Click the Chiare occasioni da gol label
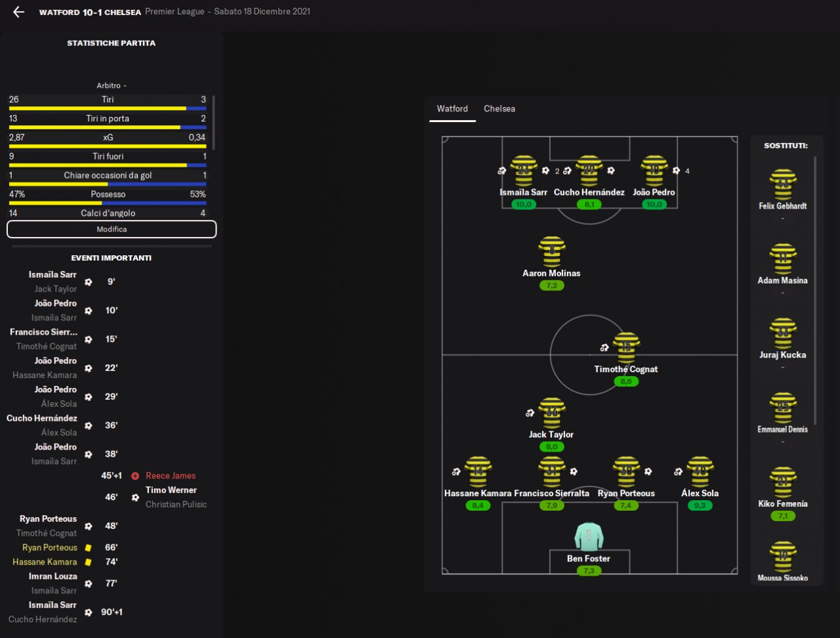The width and height of the screenshot is (840, 638). [108, 175]
